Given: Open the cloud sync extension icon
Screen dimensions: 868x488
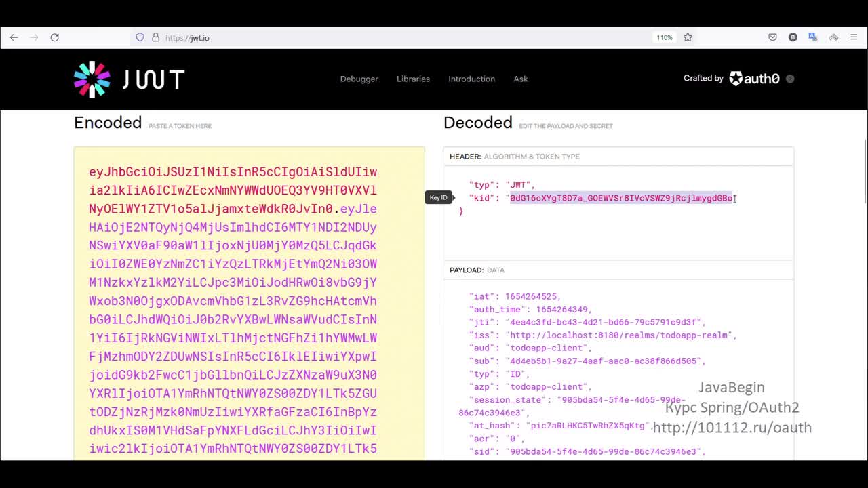Looking at the screenshot, I should [x=833, y=37].
